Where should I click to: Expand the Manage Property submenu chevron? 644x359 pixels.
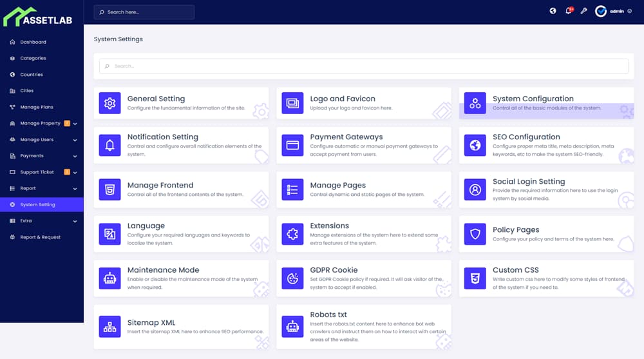[x=75, y=124]
